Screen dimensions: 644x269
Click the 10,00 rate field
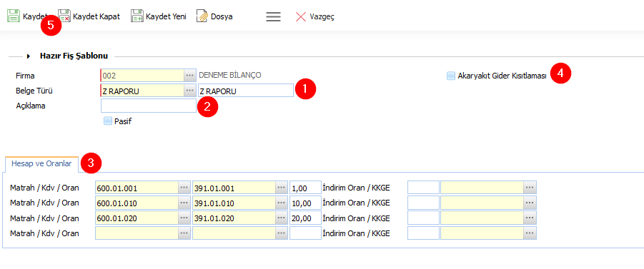[305, 203]
